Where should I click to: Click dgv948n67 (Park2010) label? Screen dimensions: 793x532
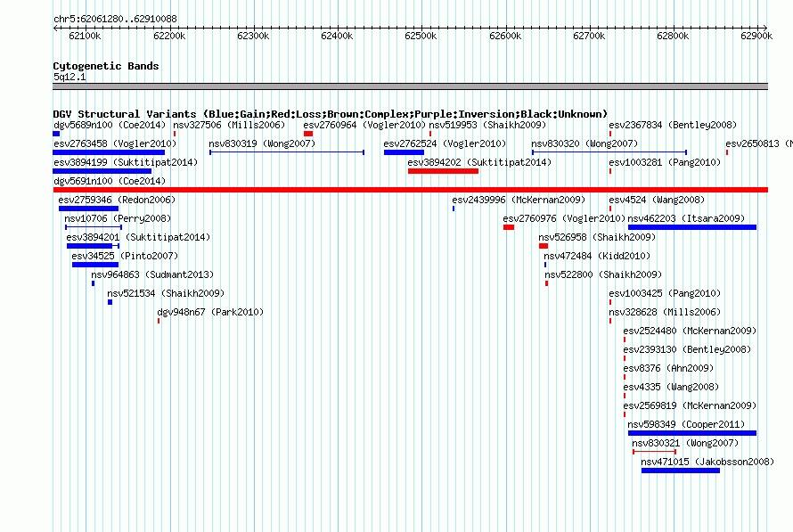click(x=210, y=312)
